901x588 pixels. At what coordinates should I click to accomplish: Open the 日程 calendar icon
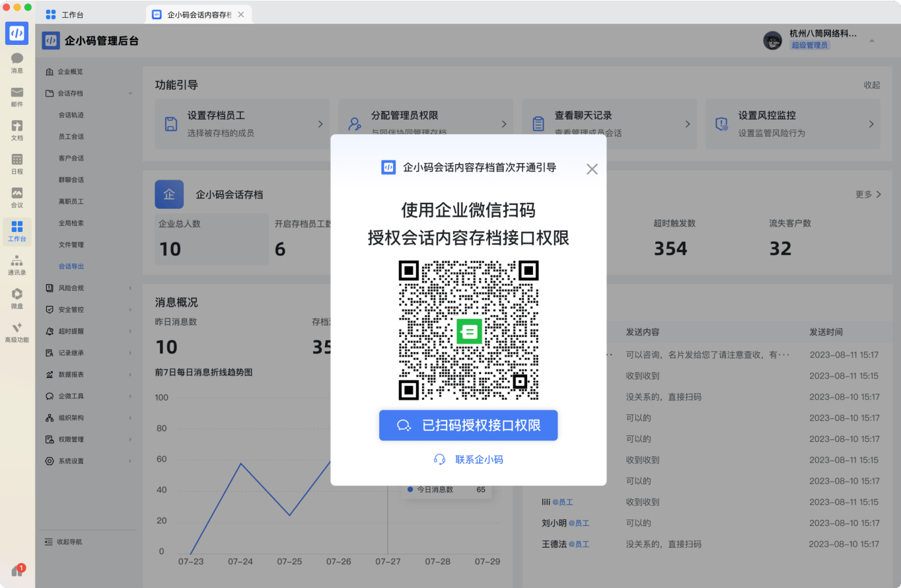click(17, 164)
